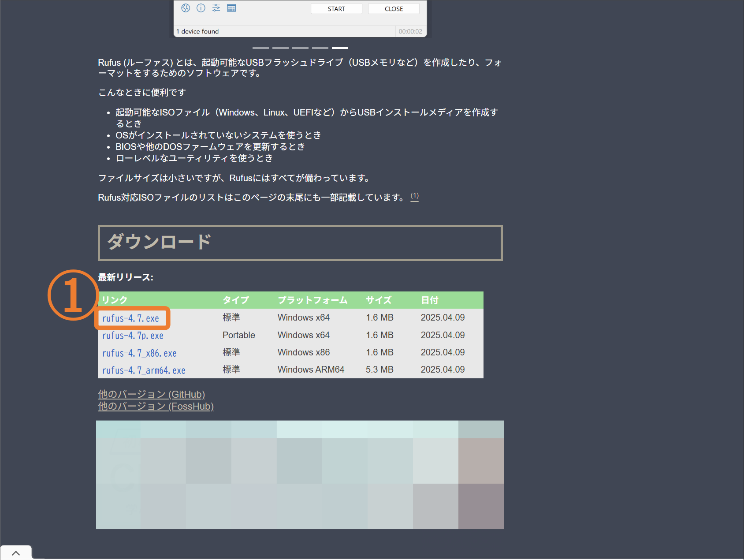Open 他のバージョン (FossHub) link

pyautogui.click(x=156, y=406)
